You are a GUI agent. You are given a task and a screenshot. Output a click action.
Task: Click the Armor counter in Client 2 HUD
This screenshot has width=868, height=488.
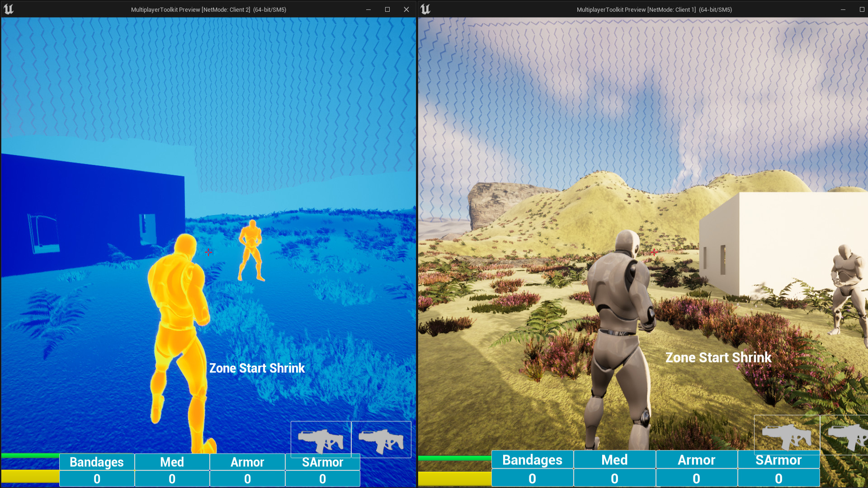coord(247,478)
